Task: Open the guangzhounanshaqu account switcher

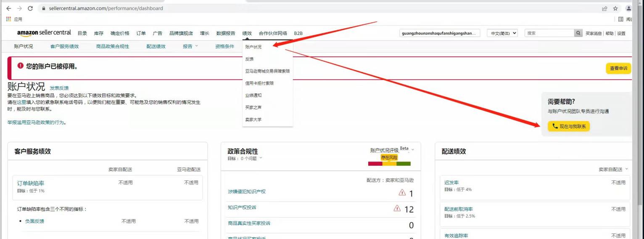Action: click(x=440, y=33)
